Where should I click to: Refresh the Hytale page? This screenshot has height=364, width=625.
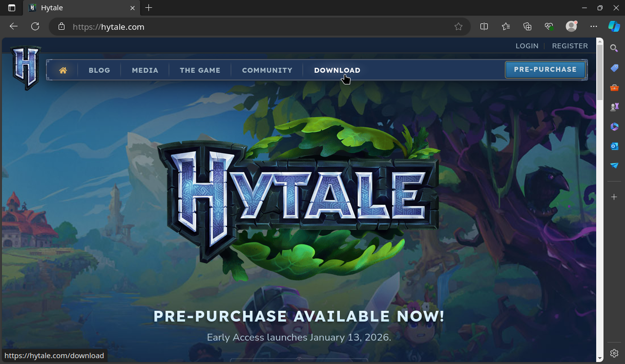(35, 26)
